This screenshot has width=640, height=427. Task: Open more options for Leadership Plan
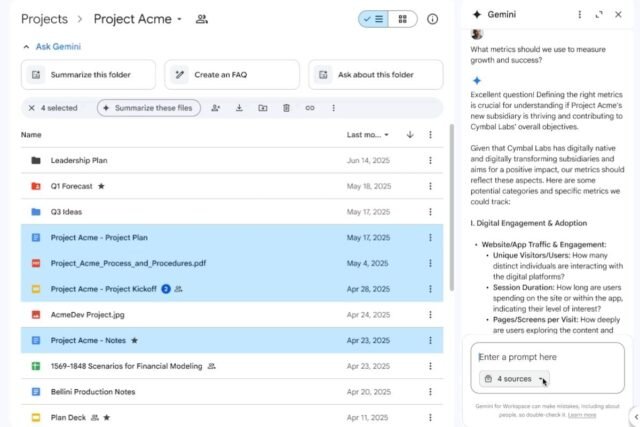[x=430, y=160]
